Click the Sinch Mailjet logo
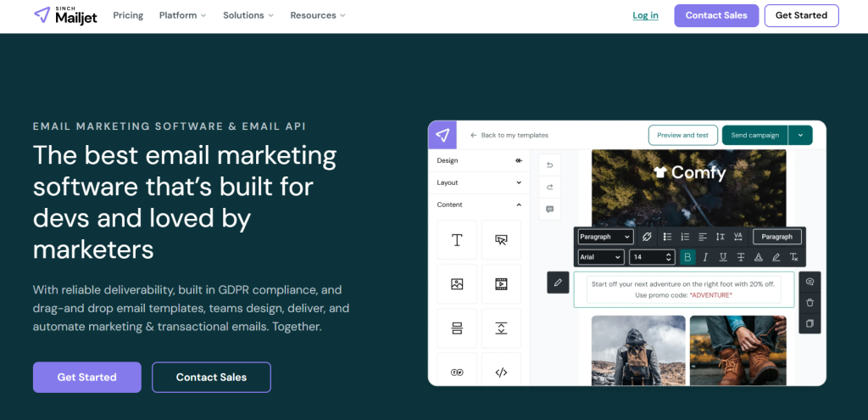 click(65, 15)
